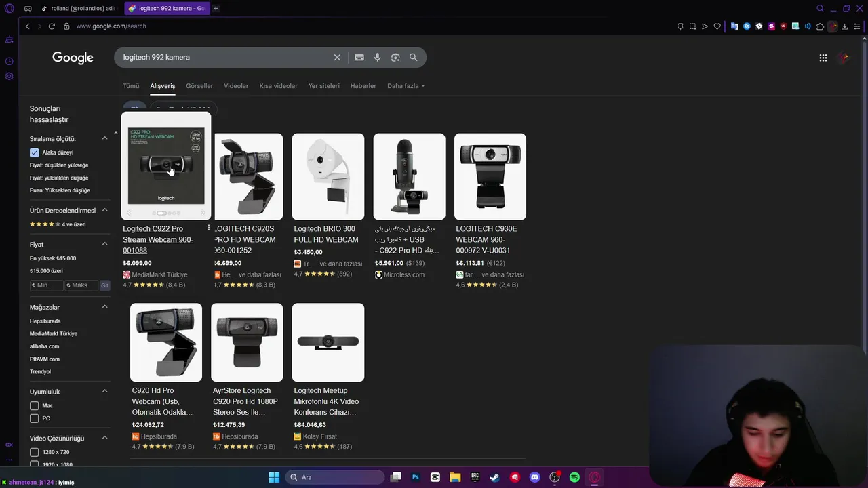Switch to the Yer siteleri tab
868x488 pixels.
click(324, 86)
